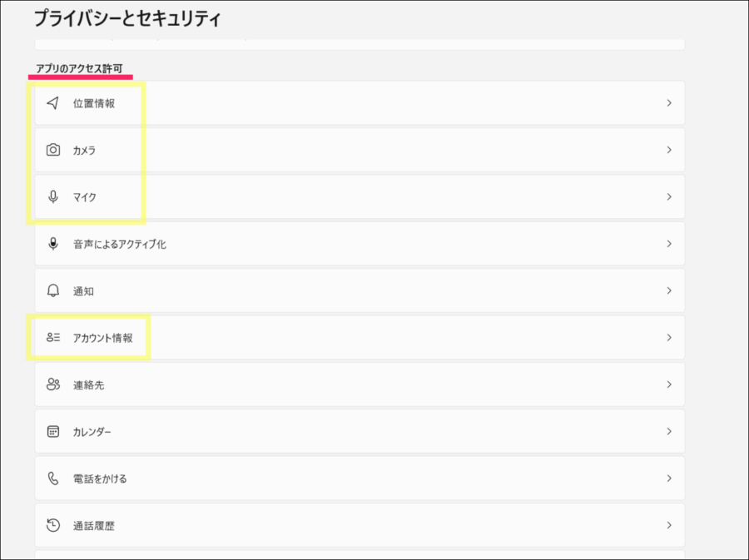Expand カメラ with its chevron arrow
This screenshot has width=749, height=560.
point(668,150)
